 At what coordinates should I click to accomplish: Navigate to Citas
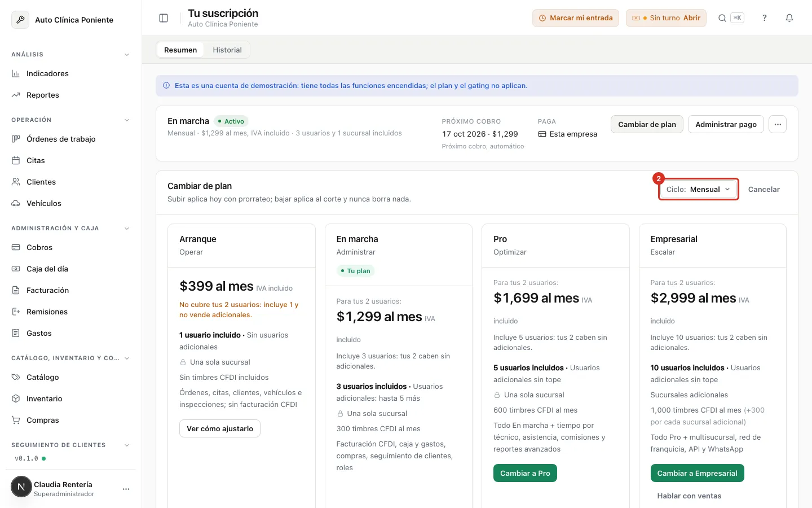click(x=71, y=160)
